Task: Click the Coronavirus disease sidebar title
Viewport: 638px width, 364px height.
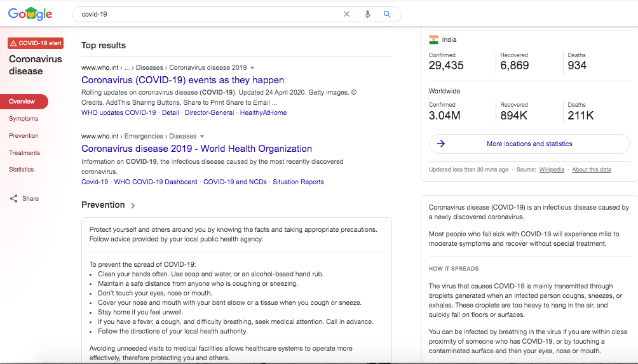Action: tap(36, 65)
